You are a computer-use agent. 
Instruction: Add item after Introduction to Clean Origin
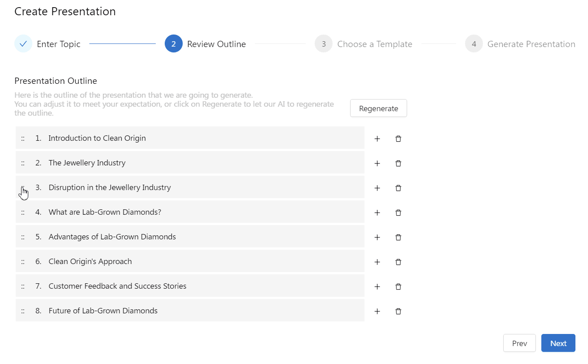(x=377, y=139)
